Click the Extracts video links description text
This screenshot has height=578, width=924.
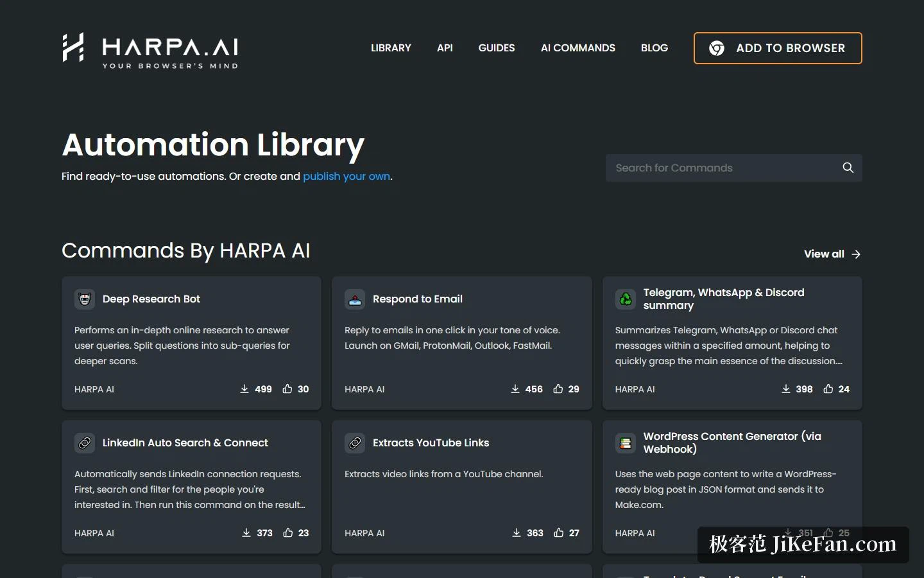tap(444, 474)
